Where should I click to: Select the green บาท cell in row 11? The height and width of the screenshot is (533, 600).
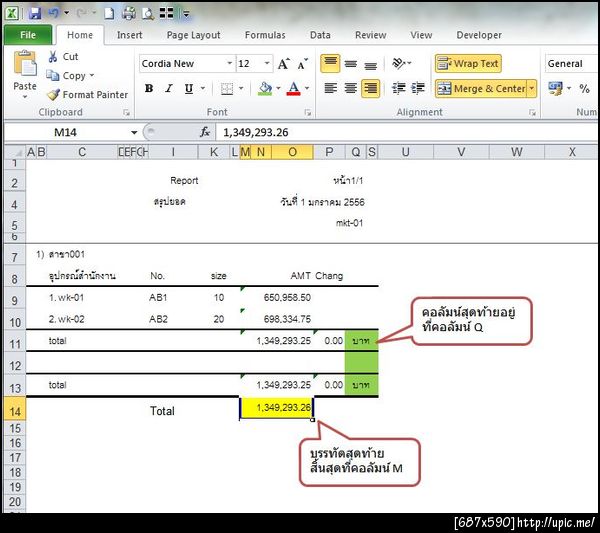(361, 341)
